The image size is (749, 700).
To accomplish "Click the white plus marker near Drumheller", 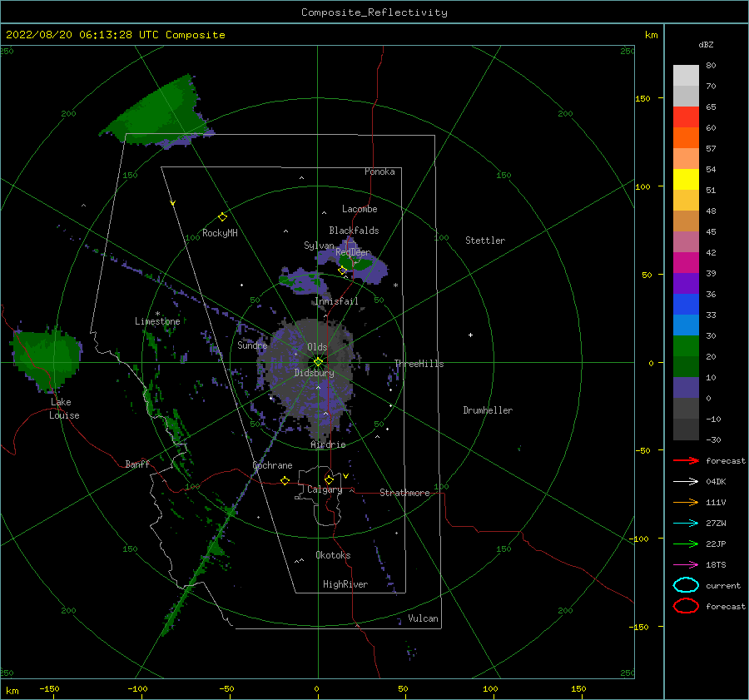I will pyautogui.click(x=470, y=335).
